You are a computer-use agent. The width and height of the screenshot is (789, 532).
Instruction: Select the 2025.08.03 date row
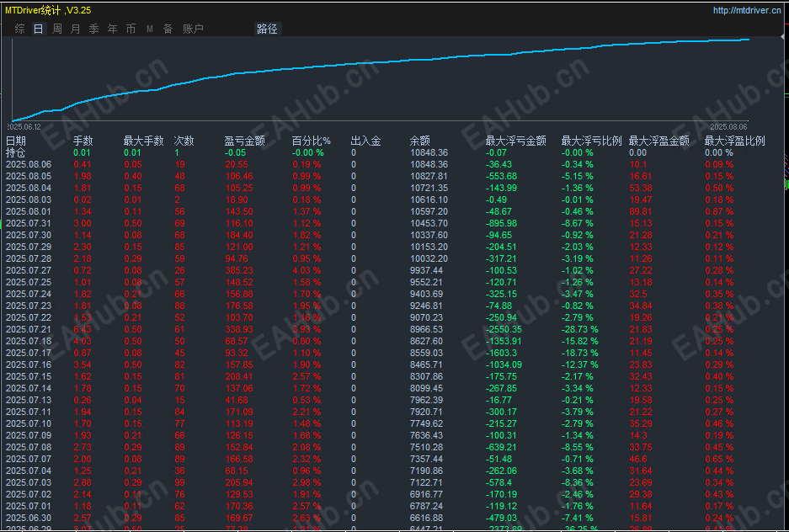(28, 199)
